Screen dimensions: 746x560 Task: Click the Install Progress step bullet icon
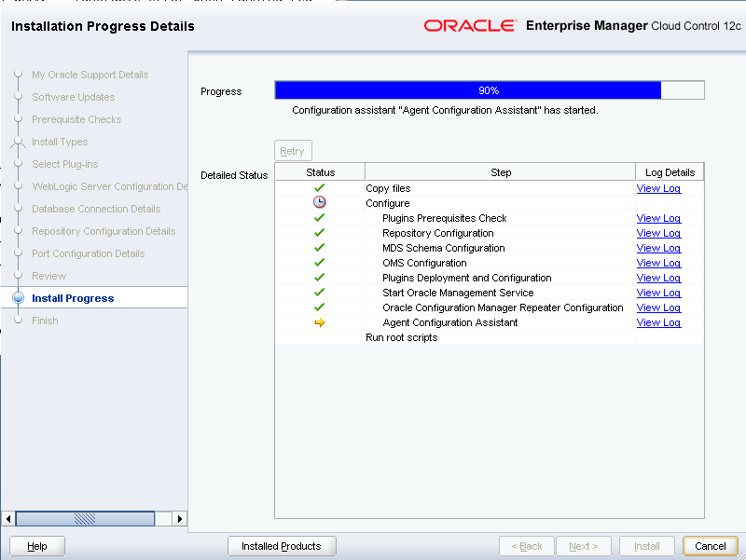click(x=18, y=298)
